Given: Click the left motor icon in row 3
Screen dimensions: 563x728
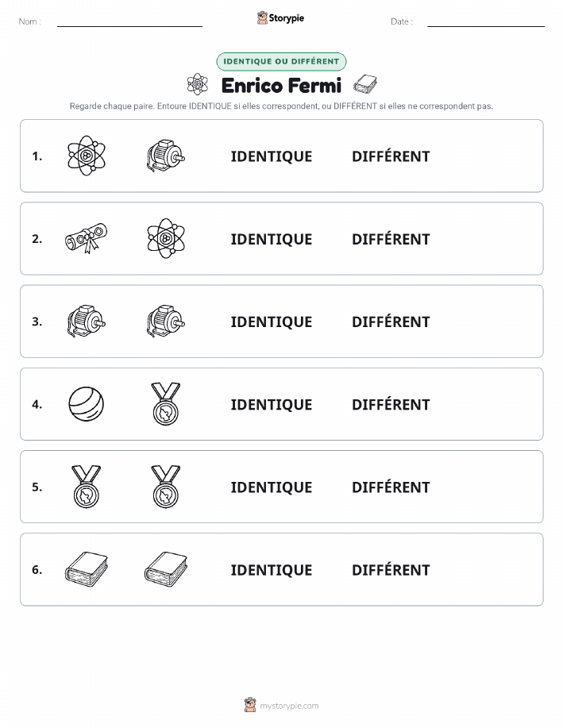Looking at the screenshot, I should tap(87, 321).
